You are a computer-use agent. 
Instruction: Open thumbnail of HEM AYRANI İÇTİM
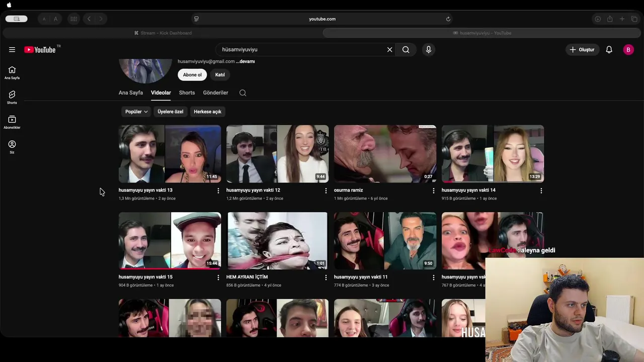[277, 241]
